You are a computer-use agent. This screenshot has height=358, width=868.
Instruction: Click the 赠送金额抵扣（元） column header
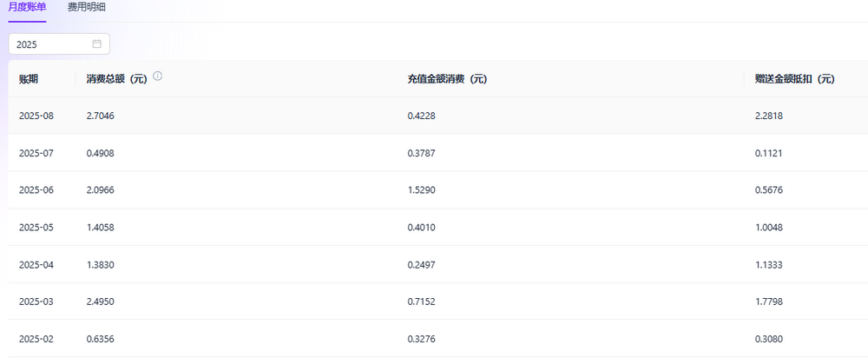coord(794,79)
